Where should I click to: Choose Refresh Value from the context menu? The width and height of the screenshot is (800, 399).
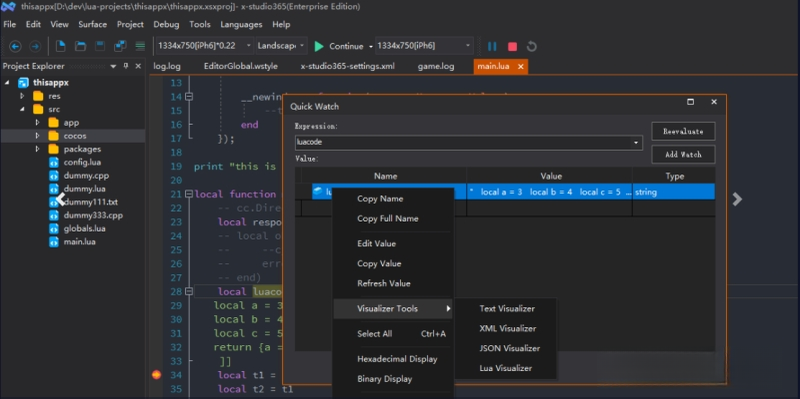coord(384,284)
